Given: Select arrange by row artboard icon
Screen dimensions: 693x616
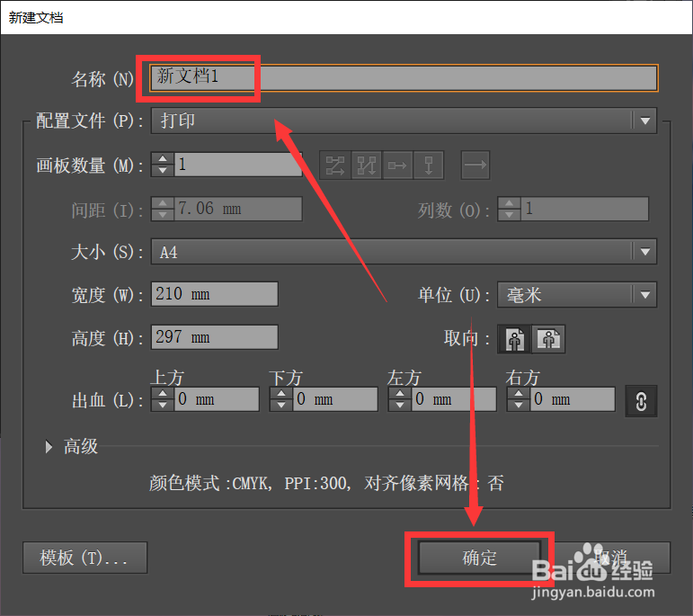Looking at the screenshot, I should coord(397,165).
